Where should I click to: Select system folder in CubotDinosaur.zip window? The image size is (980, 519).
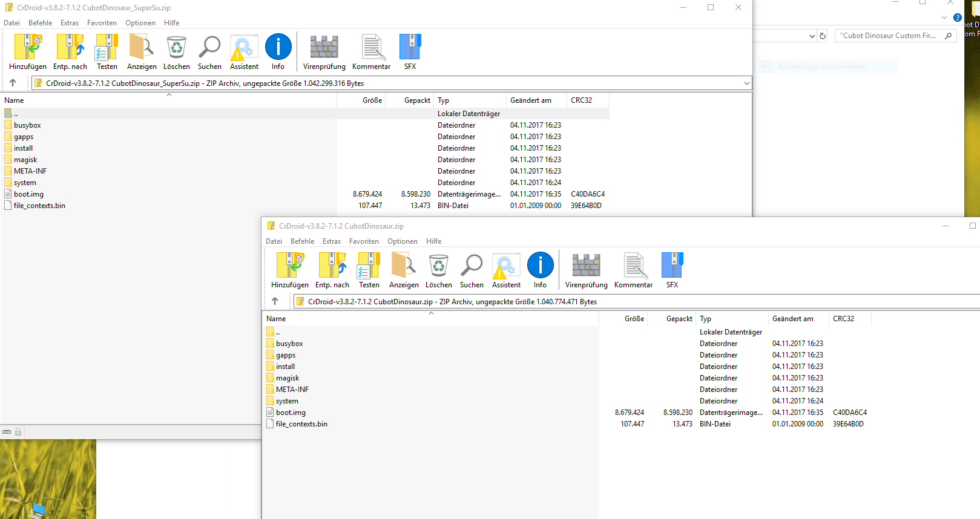click(287, 401)
